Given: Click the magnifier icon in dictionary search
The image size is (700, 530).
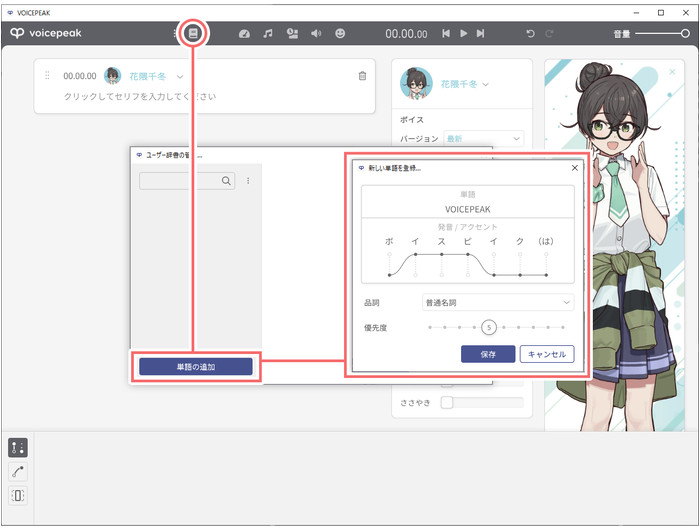Looking at the screenshot, I should tap(226, 181).
